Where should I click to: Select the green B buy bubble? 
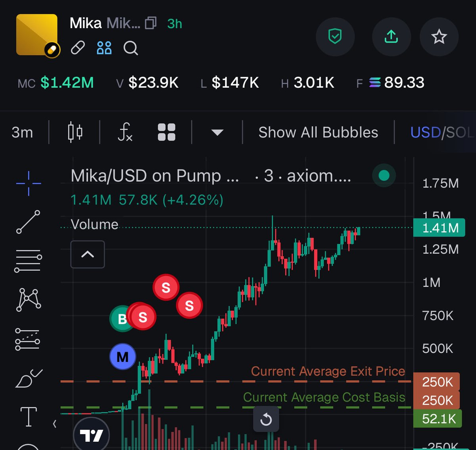pos(120,318)
